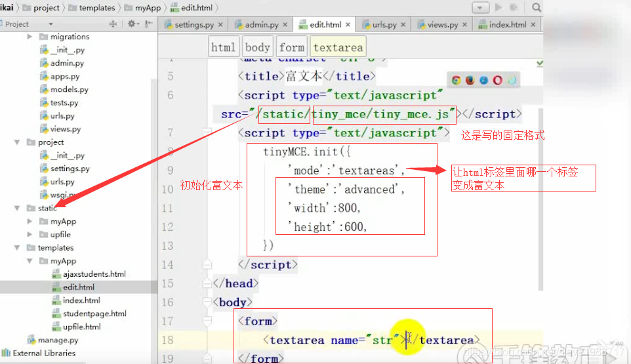Expand the upfile folder
The image size is (631, 364).
tap(30, 234)
